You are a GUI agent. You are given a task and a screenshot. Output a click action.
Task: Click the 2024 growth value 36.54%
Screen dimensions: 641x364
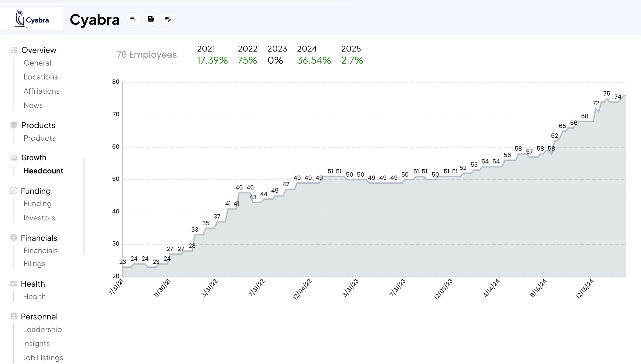point(314,60)
